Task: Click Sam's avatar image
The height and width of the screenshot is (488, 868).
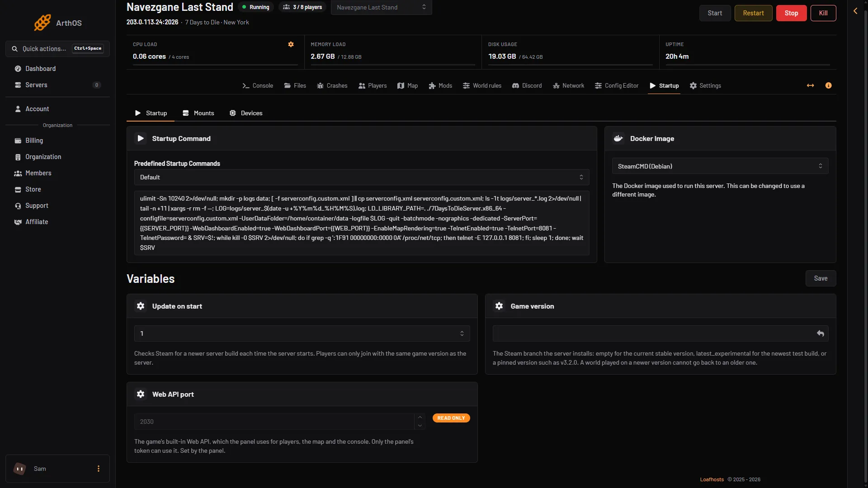Action: click(20, 469)
